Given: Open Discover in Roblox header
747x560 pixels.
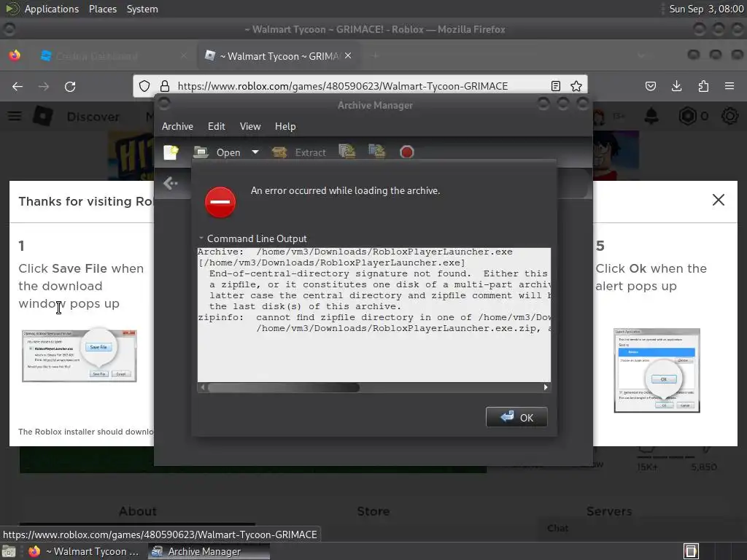Looking at the screenshot, I should [93, 117].
